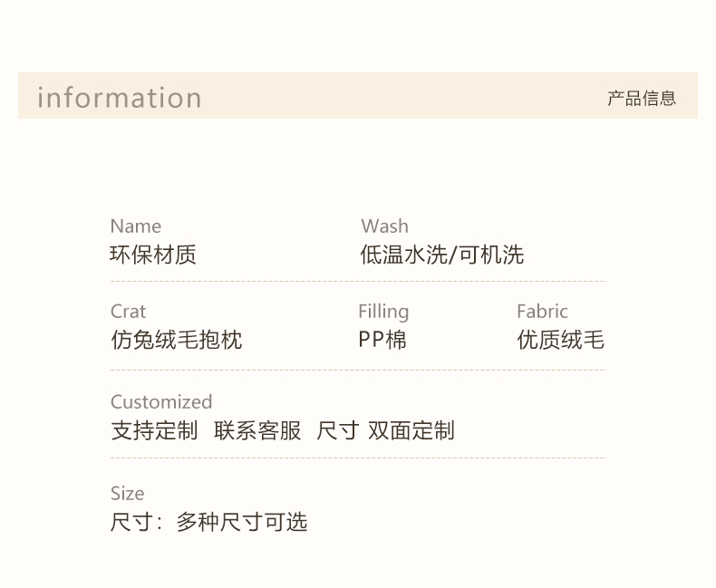Click the 优质绒毛 fabric value
This screenshot has height=588, width=716.
[561, 340]
